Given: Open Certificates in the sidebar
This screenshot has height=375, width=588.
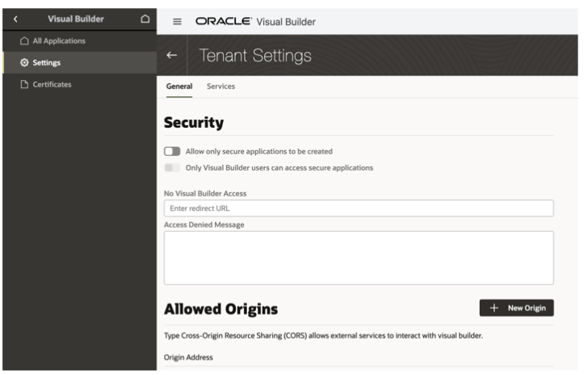Looking at the screenshot, I should click(79, 84).
